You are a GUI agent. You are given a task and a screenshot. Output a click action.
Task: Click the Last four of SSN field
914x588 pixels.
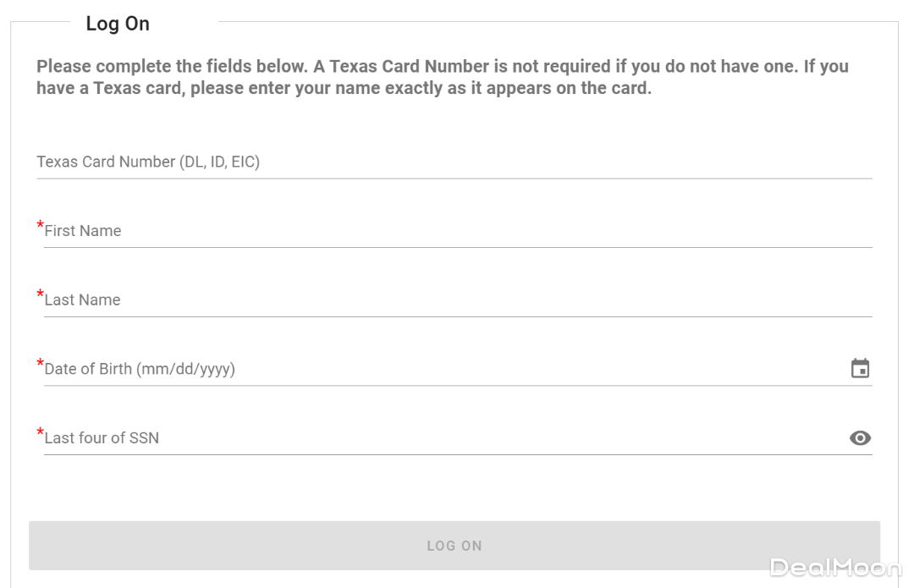click(508, 437)
